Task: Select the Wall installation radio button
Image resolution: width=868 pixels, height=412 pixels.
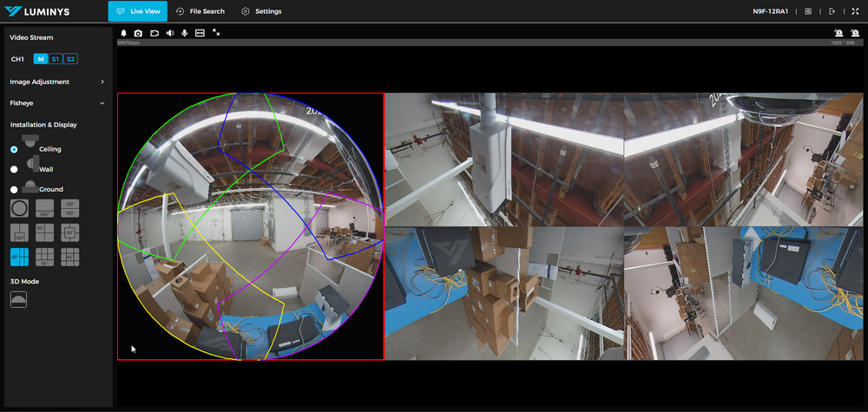Action: [x=14, y=169]
